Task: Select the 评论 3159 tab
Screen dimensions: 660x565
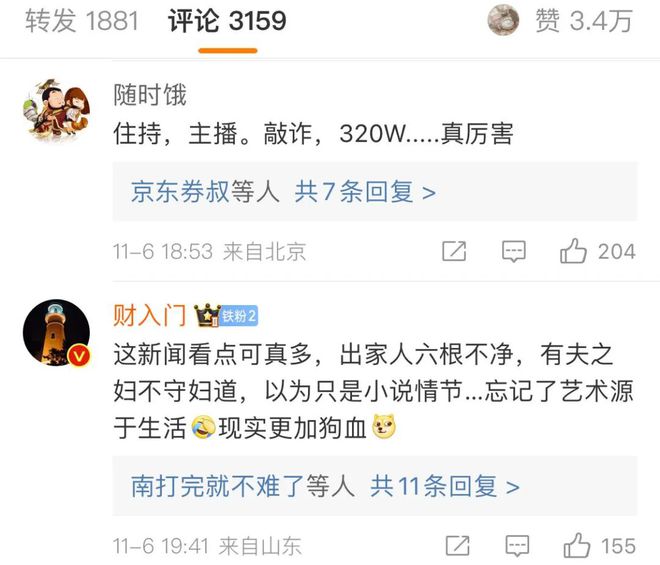Action: 227,21
